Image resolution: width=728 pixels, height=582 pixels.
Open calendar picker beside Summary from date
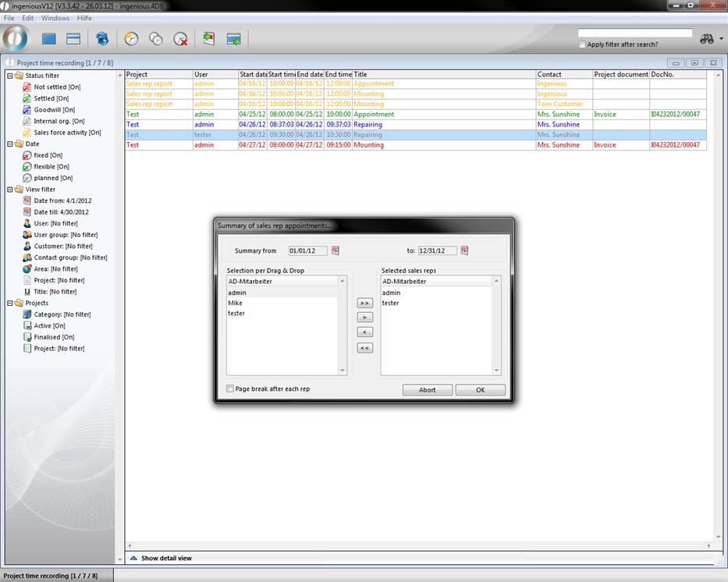point(336,250)
